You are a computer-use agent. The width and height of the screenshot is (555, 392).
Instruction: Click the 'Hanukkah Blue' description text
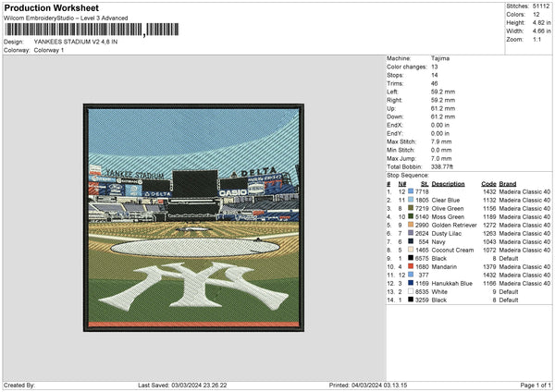pyautogui.click(x=452, y=283)
